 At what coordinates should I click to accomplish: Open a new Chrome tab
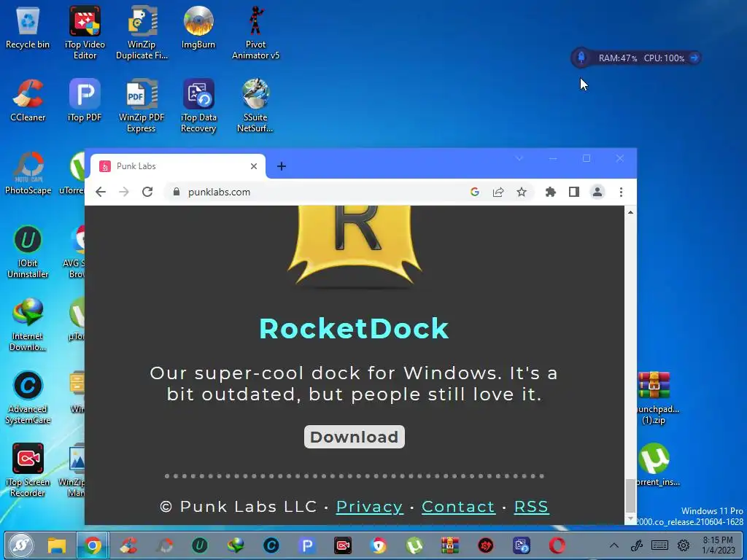tap(282, 166)
